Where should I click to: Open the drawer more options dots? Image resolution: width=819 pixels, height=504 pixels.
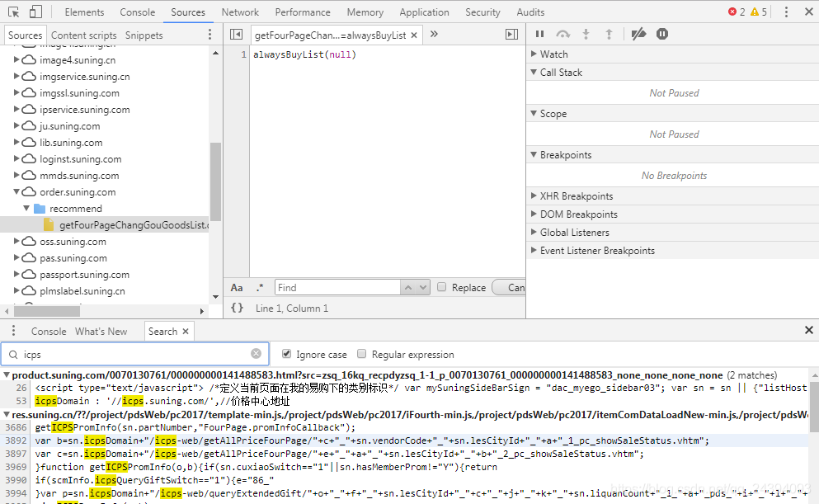(13, 331)
